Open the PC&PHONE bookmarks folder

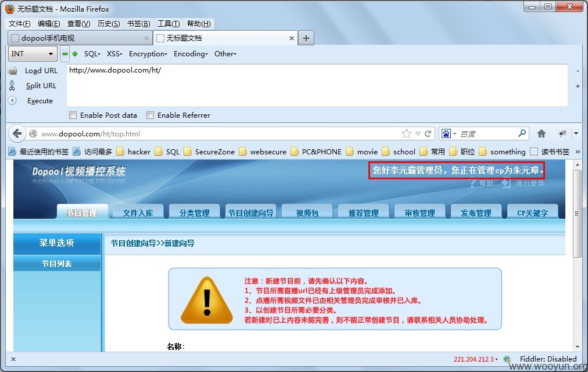point(316,151)
